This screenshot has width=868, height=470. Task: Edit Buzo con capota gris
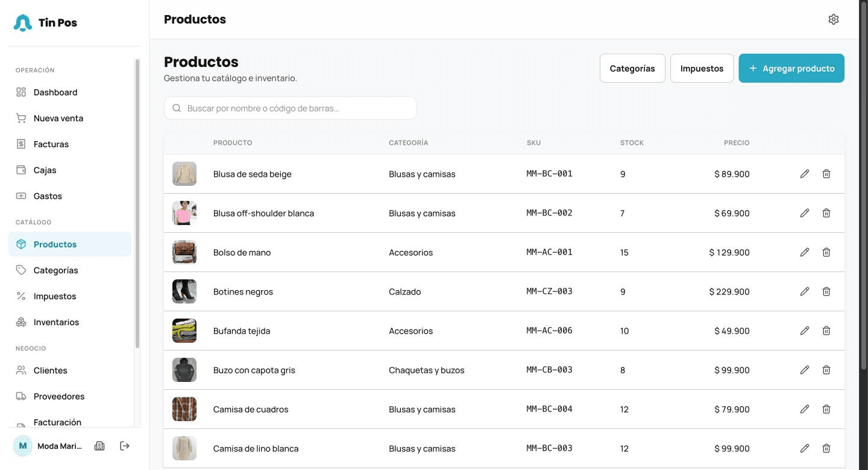click(x=805, y=370)
